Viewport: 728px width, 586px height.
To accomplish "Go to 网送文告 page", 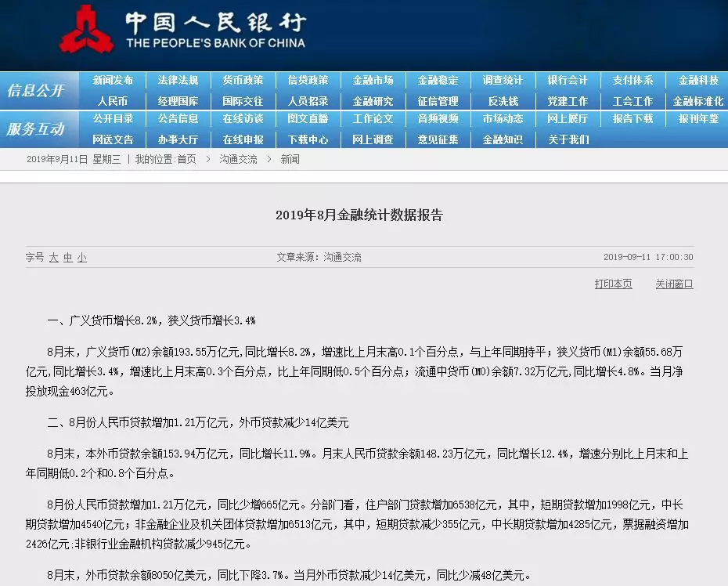I will (113, 139).
